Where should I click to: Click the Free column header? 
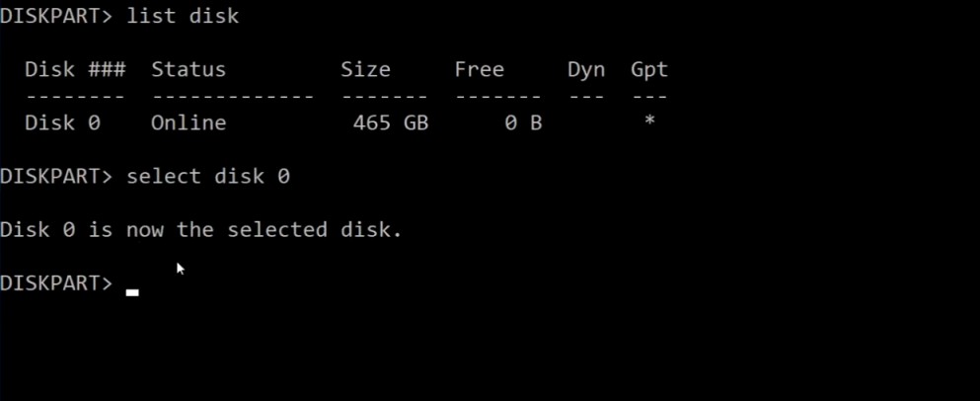coord(480,69)
